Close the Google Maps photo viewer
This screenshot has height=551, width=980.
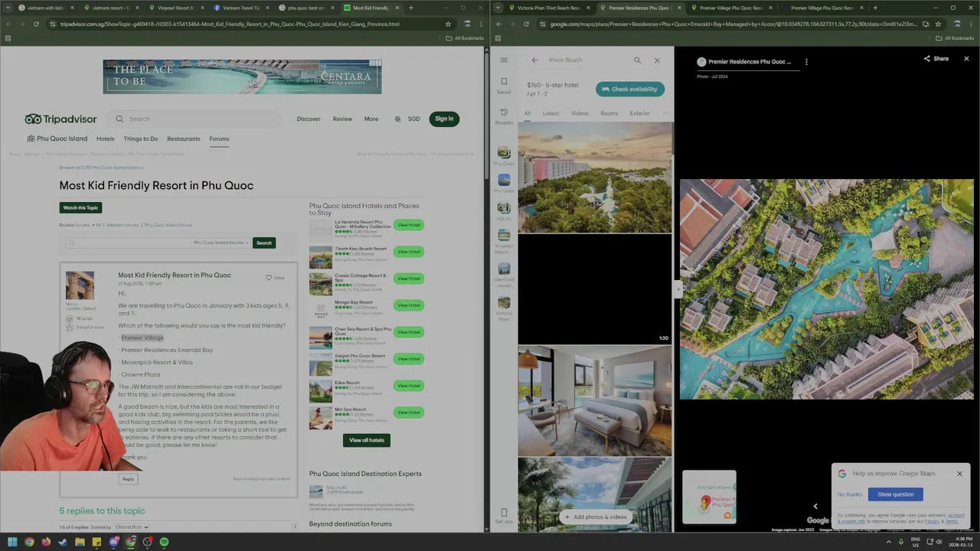coord(966,58)
